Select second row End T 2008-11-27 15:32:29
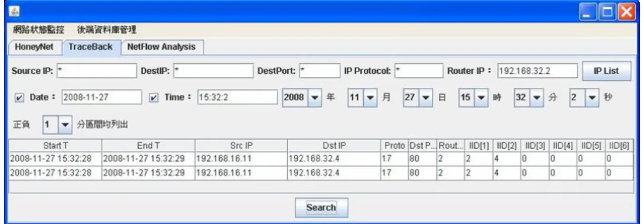Screen dimensions: 644x224 (x=148, y=173)
